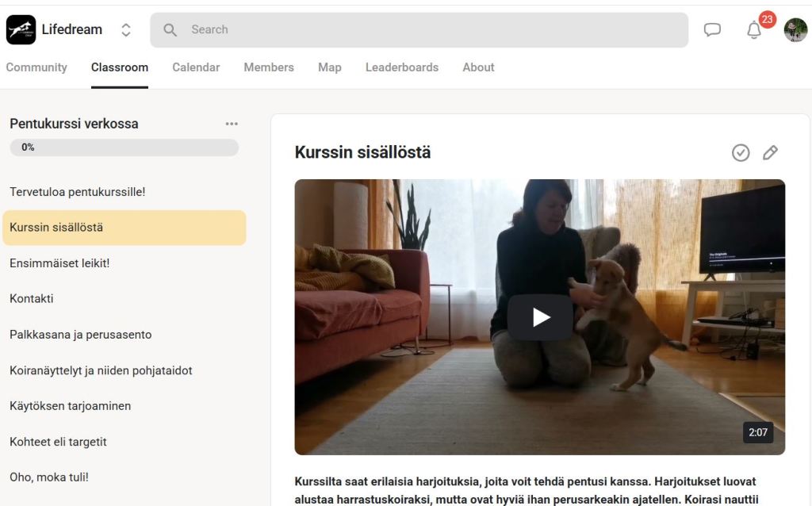Click the Lifedream community logo

click(x=21, y=30)
